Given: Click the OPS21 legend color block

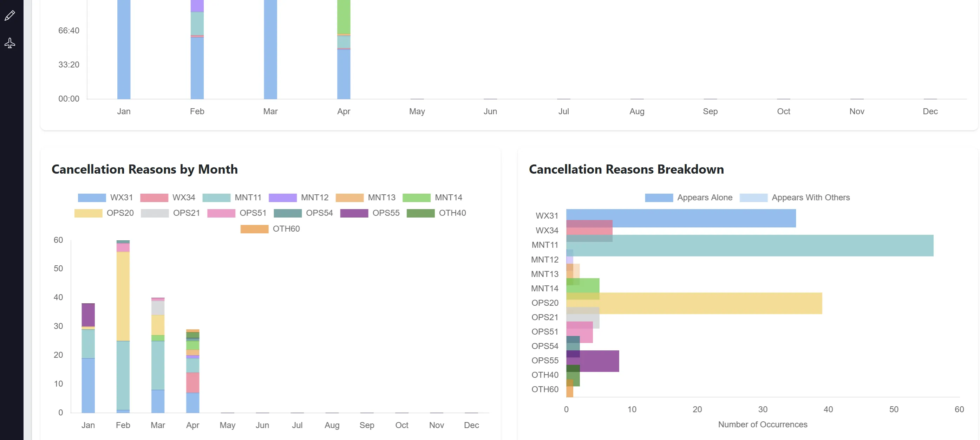Looking at the screenshot, I should (154, 213).
